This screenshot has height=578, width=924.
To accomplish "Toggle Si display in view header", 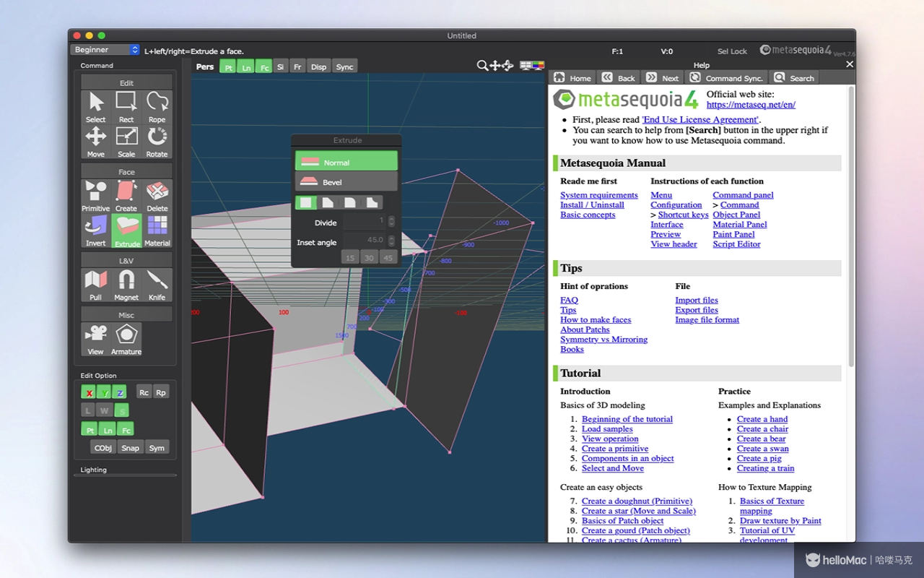I will coord(280,66).
